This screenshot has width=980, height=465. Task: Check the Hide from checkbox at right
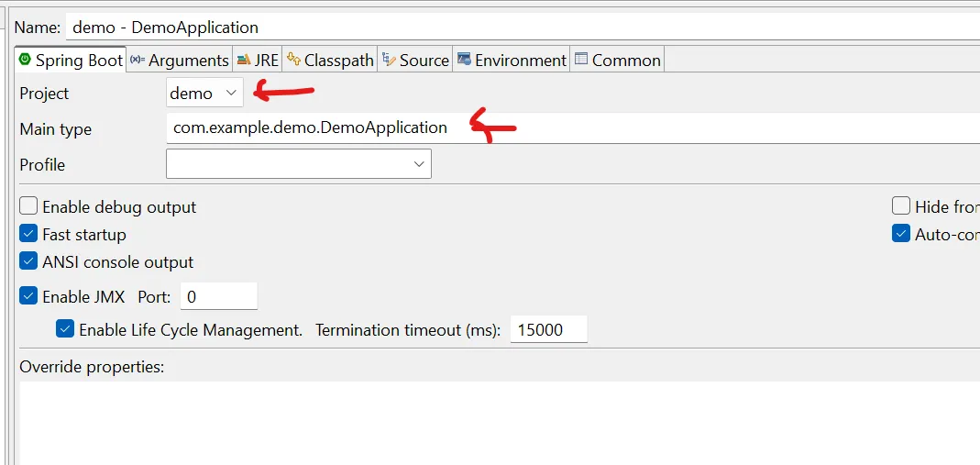(x=900, y=205)
